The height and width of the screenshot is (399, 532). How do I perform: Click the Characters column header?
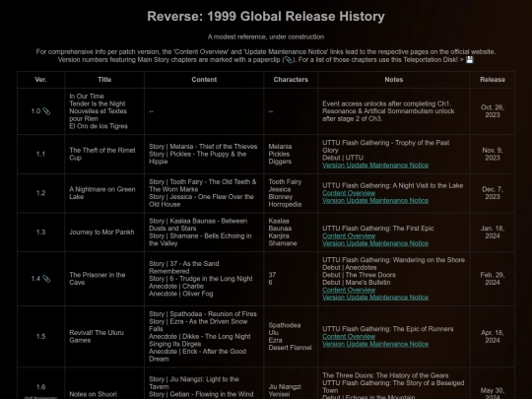[x=291, y=80]
